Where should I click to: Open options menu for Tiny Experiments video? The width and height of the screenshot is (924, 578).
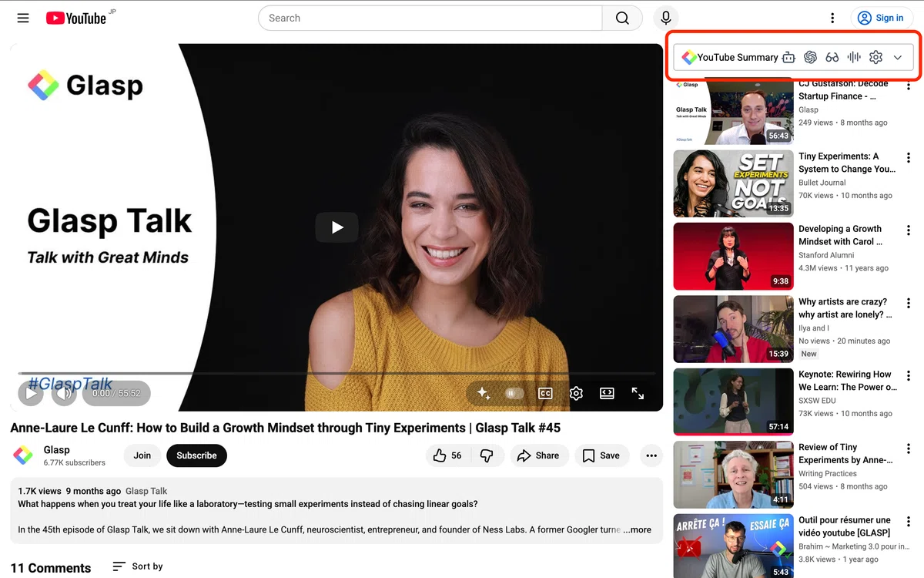[909, 158]
